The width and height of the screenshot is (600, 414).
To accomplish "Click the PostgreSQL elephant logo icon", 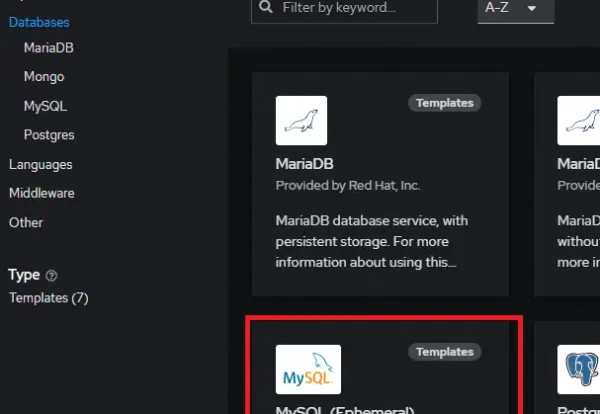I will click(579, 369).
